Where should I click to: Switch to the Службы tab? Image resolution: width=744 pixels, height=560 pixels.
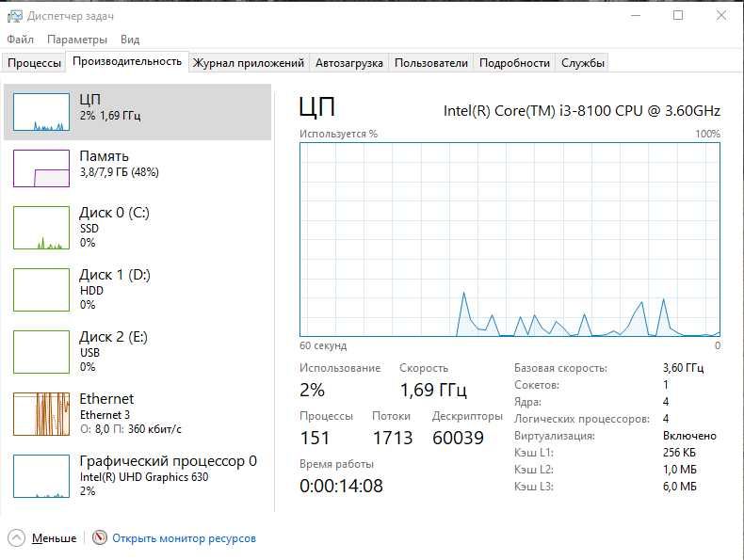[583, 63]
